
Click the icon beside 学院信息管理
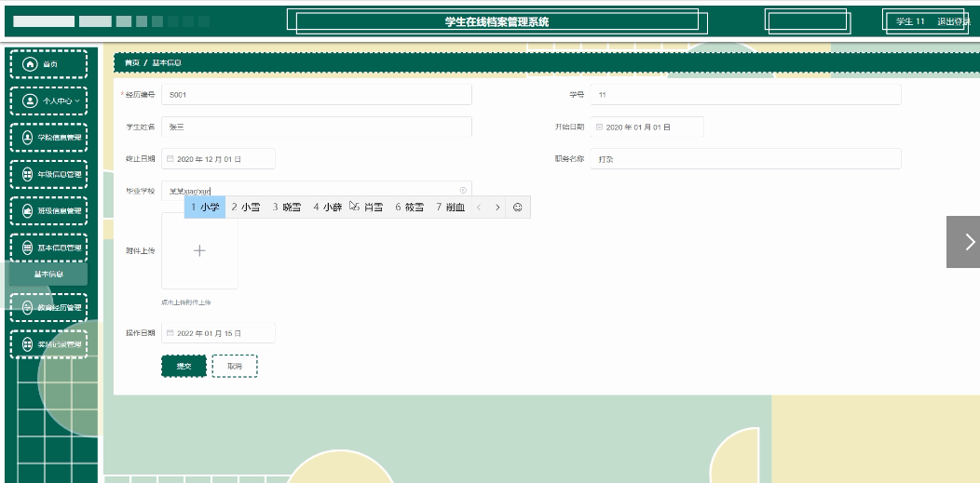pos(28,138)
